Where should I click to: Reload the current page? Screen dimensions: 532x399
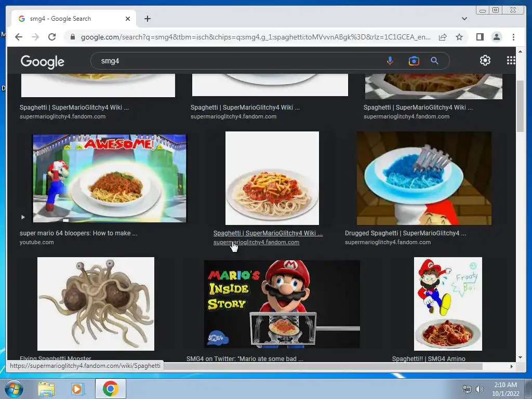[x=52, y=37]
